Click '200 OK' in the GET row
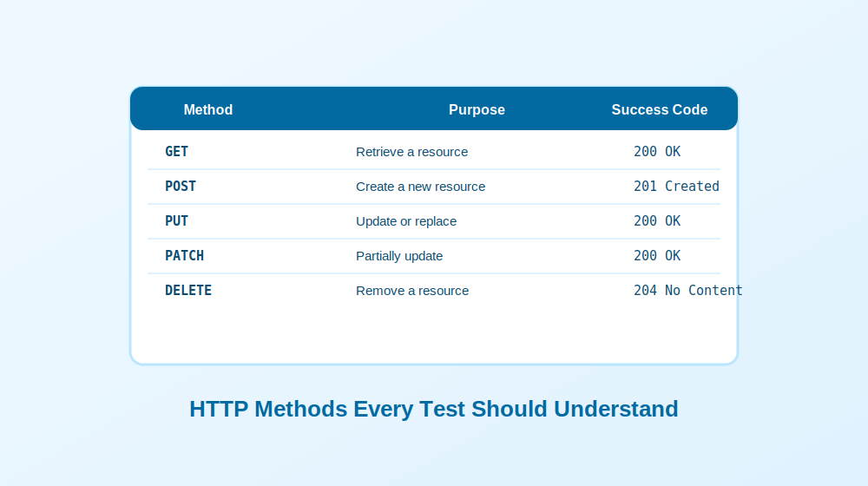Screen dimensions: 868x486 point(657,152)
